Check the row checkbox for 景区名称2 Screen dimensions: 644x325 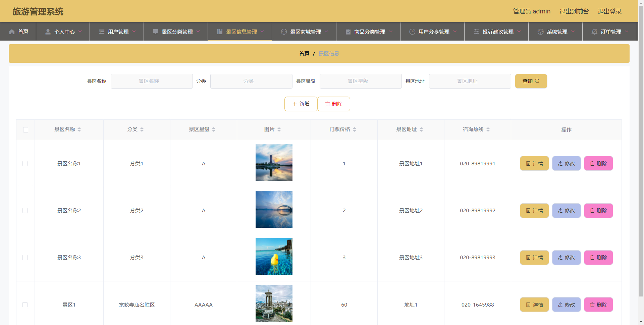25,211
